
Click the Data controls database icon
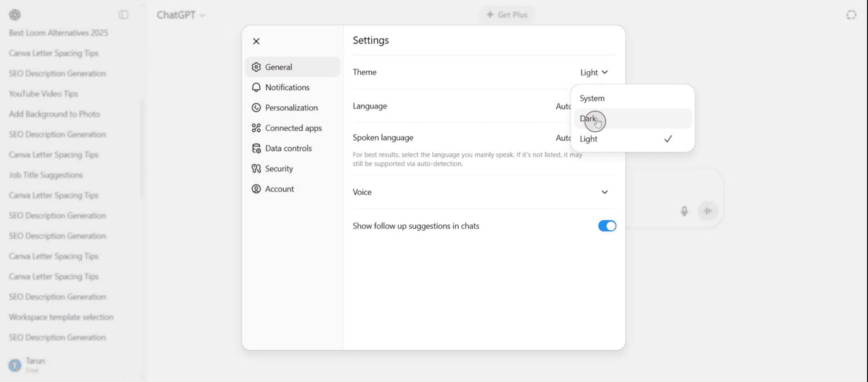tap(256, 148)
